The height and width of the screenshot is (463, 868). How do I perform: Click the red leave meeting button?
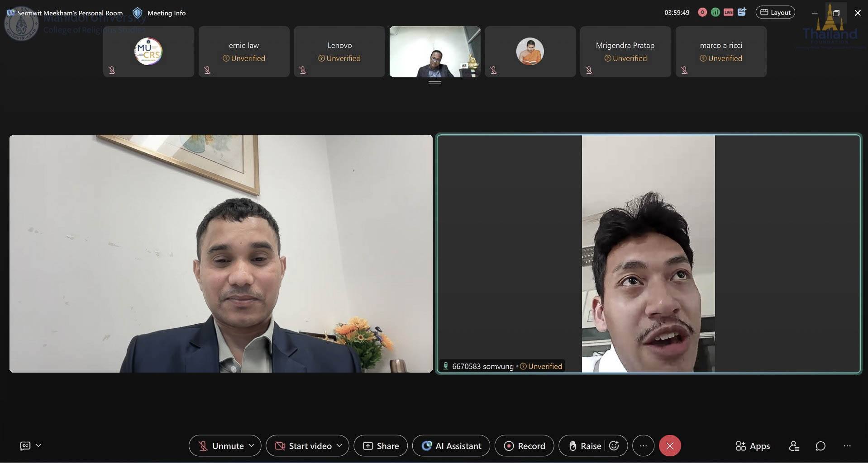click(x=670, y=446)
